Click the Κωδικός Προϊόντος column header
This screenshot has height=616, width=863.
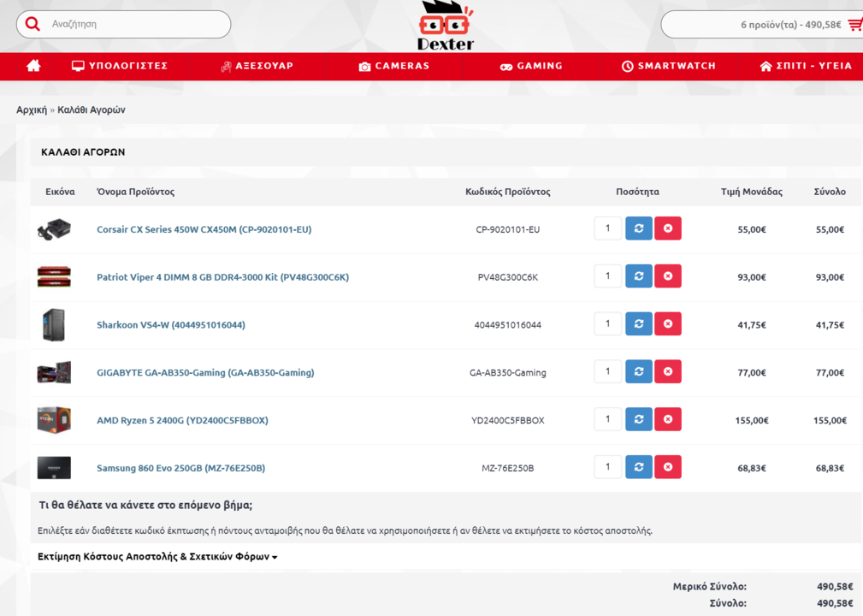pyautogui.click(x=507, y=192)
